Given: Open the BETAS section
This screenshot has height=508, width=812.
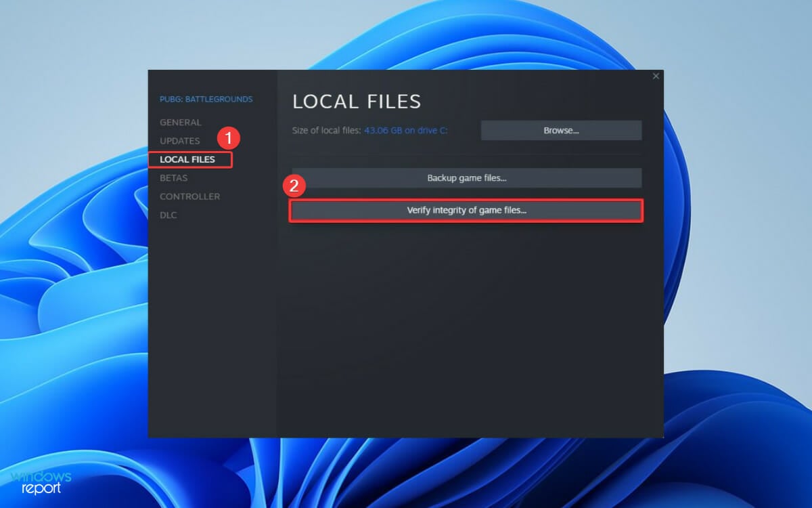Looking at the screenshot, I should click(174, 177).
